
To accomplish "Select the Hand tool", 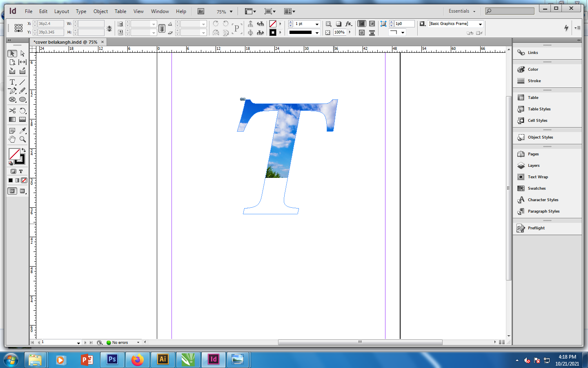I will tap(12, 139).
